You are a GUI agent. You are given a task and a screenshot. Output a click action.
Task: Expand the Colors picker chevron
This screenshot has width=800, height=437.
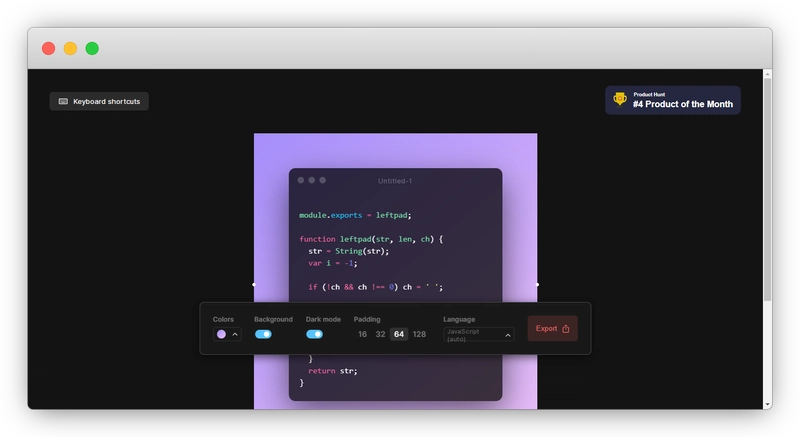[235, 335]
